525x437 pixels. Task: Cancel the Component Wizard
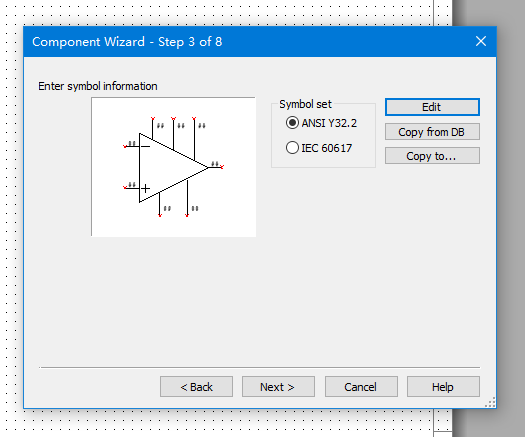tap(361, 387)
